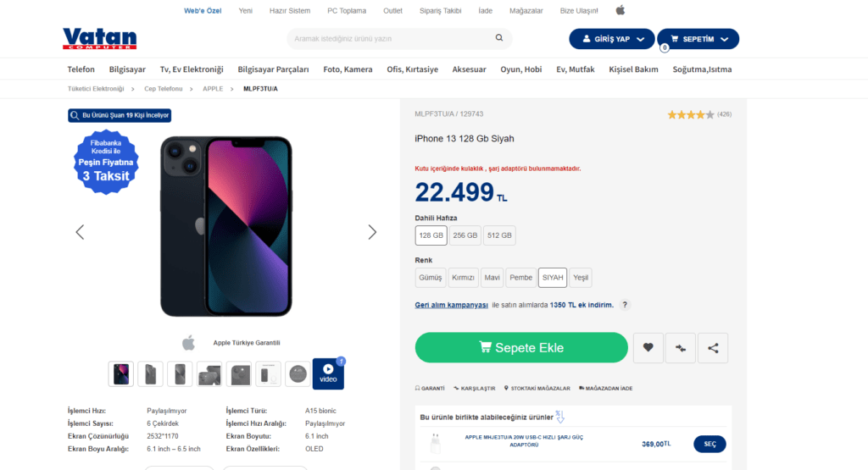
Task: Click the product search input field
Action: 390,38
